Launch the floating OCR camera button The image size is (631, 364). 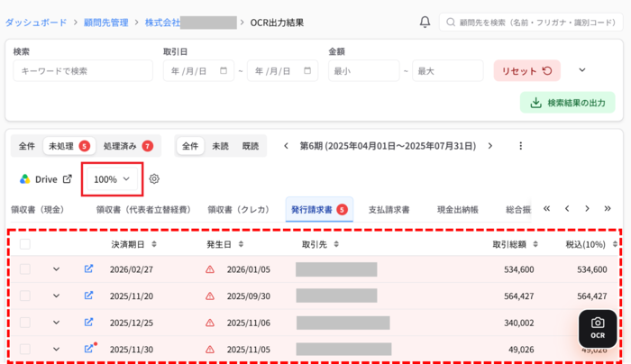598,329
